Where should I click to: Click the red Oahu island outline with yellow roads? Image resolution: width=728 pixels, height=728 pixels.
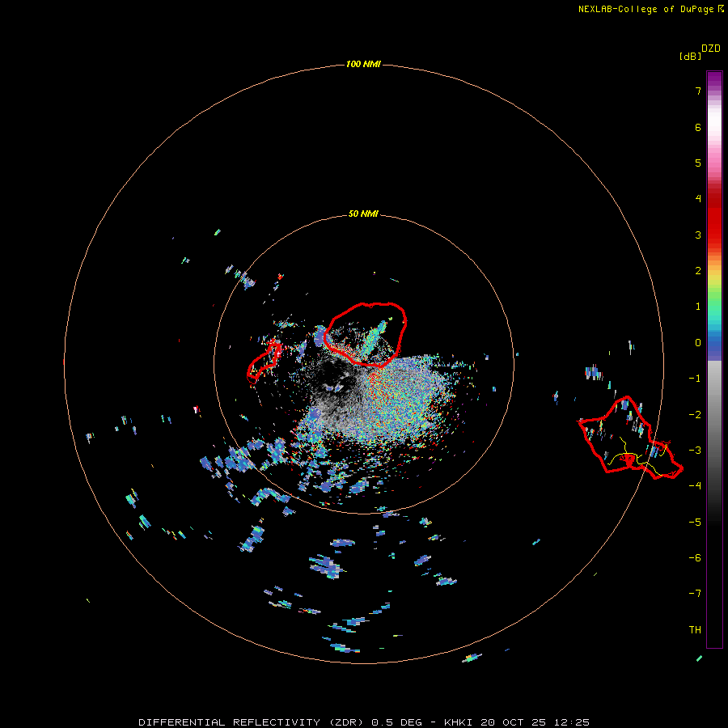click(630, 438)
